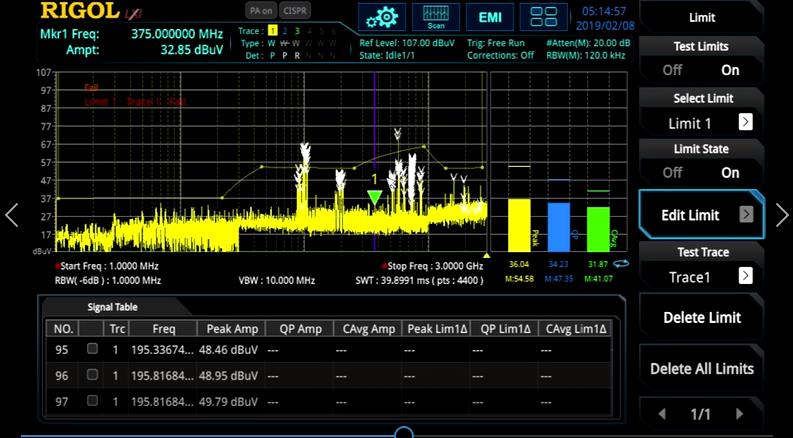Toggle Limit State On/Off

click(701, 172)
